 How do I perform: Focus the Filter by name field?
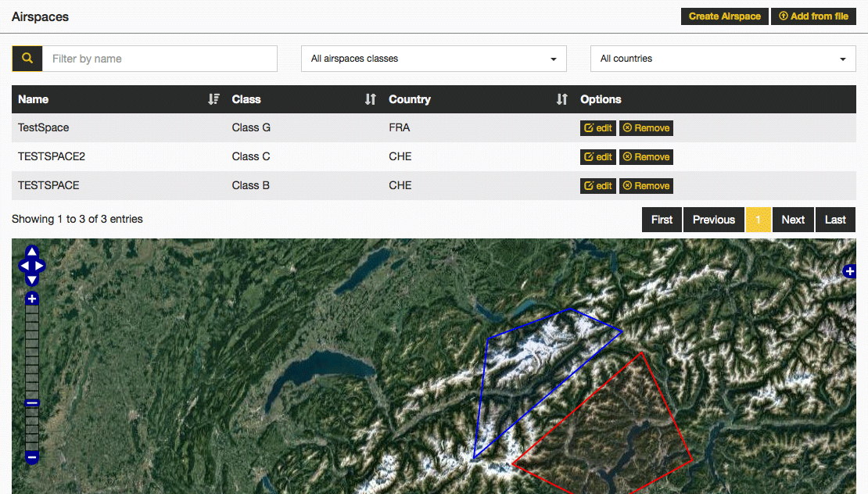point(160,59)
